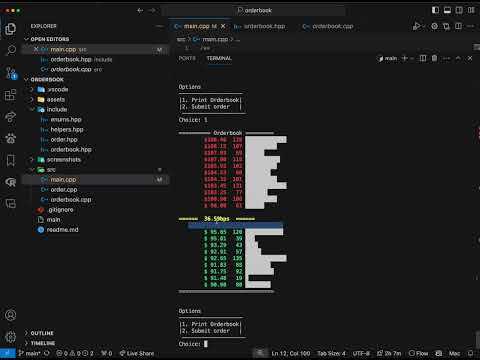
Task: Switch to main.cpp editor tab
Action: (200, 26)
